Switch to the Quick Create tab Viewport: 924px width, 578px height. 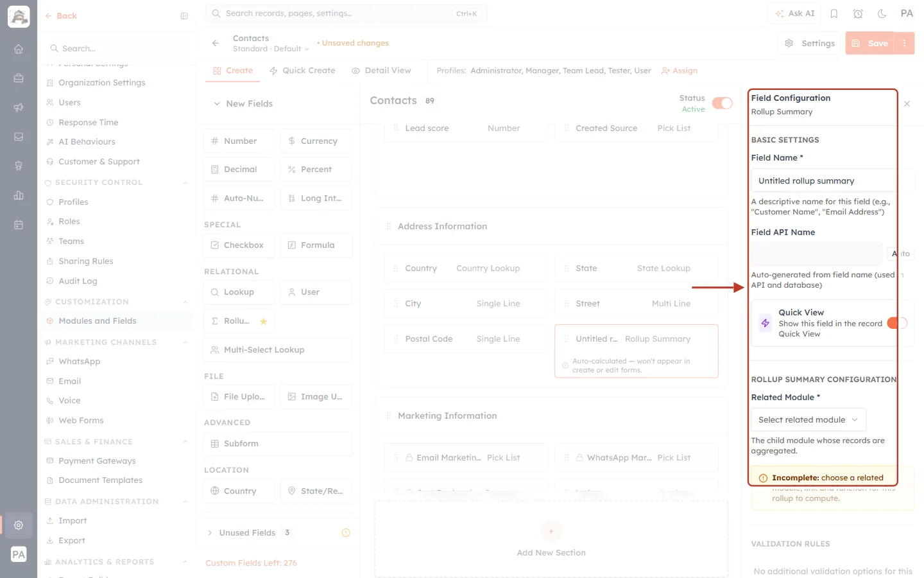[302, 71]
